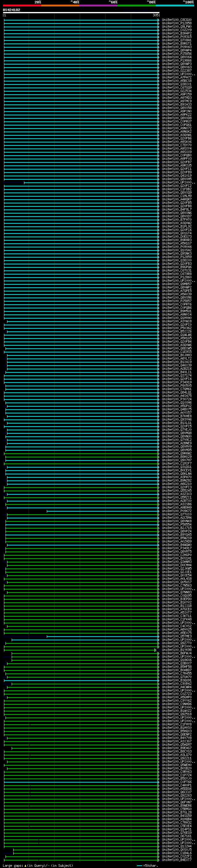The image size is (197, 868).
Task: Select the orange ~40% identity legend segment
Action: pyautogui.click(x=60, y=6)
